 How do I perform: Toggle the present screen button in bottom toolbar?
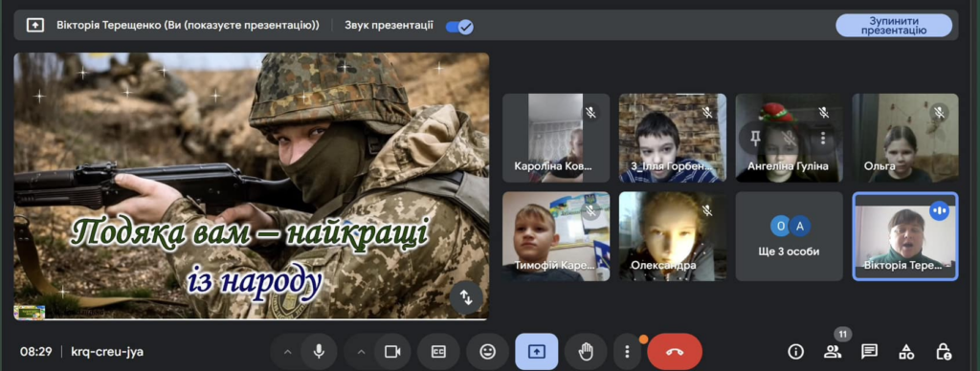(x=536, y=352)
